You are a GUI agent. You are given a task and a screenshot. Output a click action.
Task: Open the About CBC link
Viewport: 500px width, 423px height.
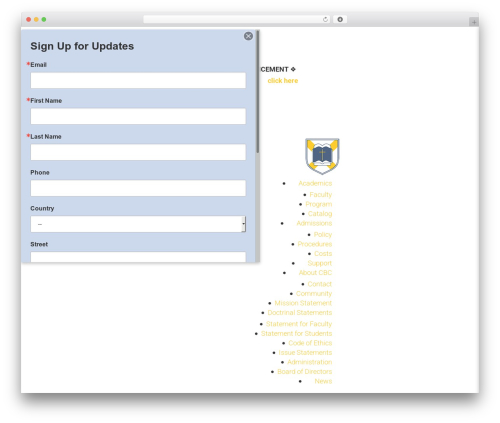pos(315,273)
